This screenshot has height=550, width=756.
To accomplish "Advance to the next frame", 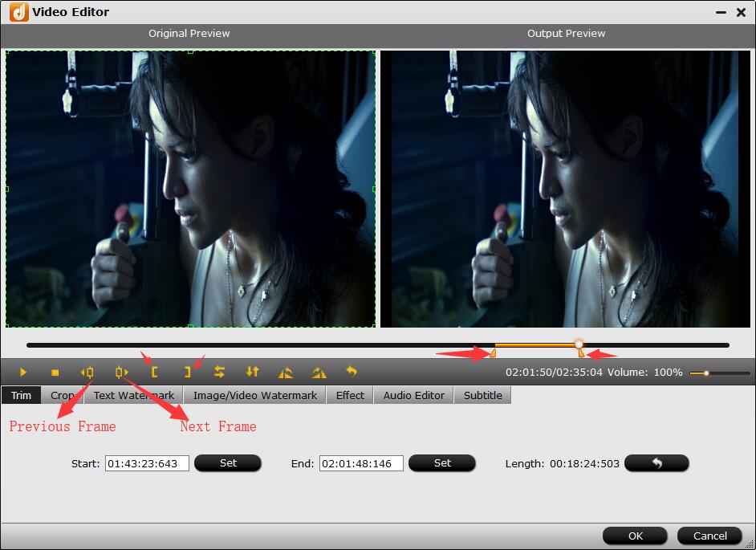I will click(x=121, y=373).
